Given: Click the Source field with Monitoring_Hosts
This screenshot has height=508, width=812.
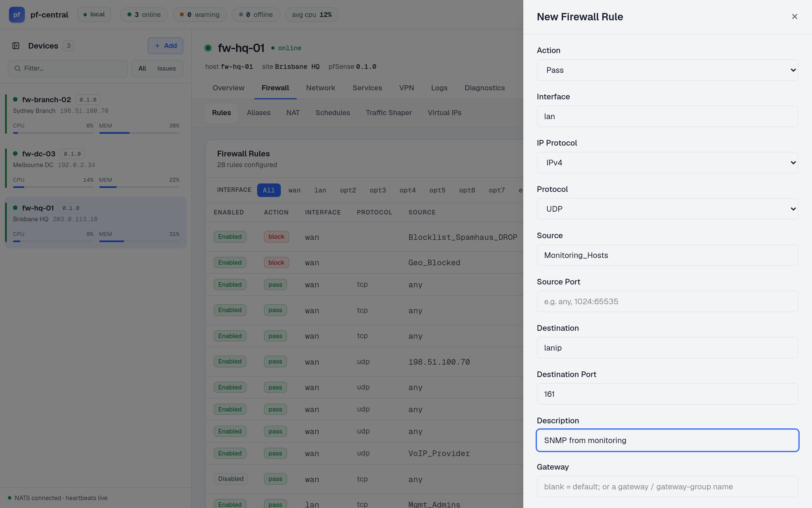Looking at the screenshot, I should click(x=667, y=255).
